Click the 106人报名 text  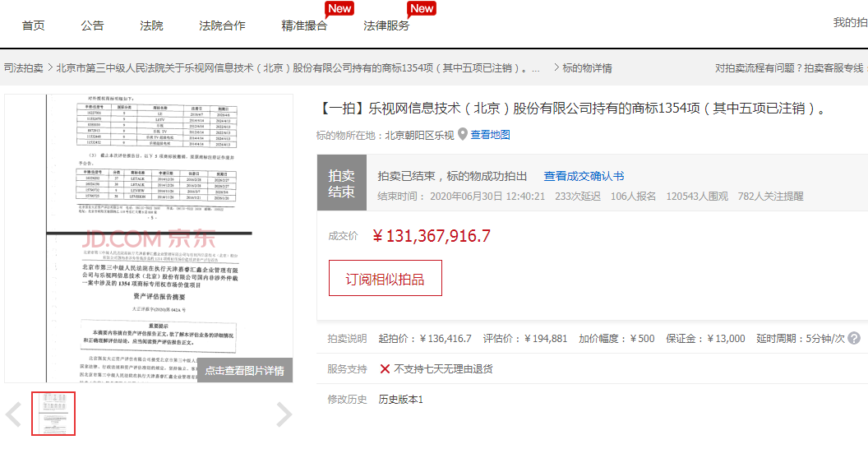click(633, 196)
